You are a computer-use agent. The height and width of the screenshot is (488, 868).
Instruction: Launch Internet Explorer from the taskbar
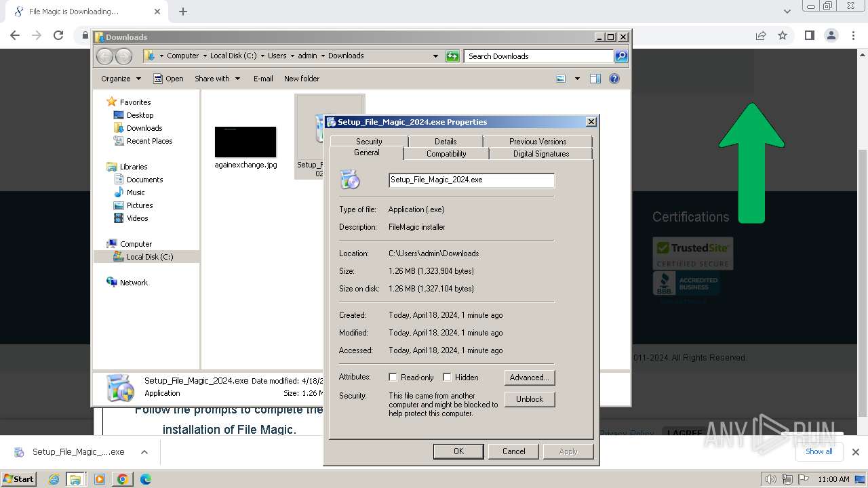[x=54, y=479]
